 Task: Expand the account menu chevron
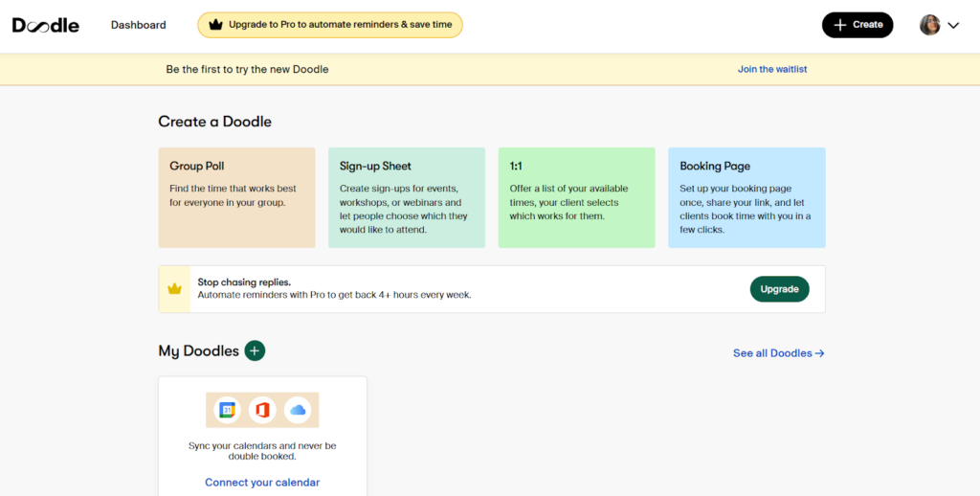(x=953, y=26)
